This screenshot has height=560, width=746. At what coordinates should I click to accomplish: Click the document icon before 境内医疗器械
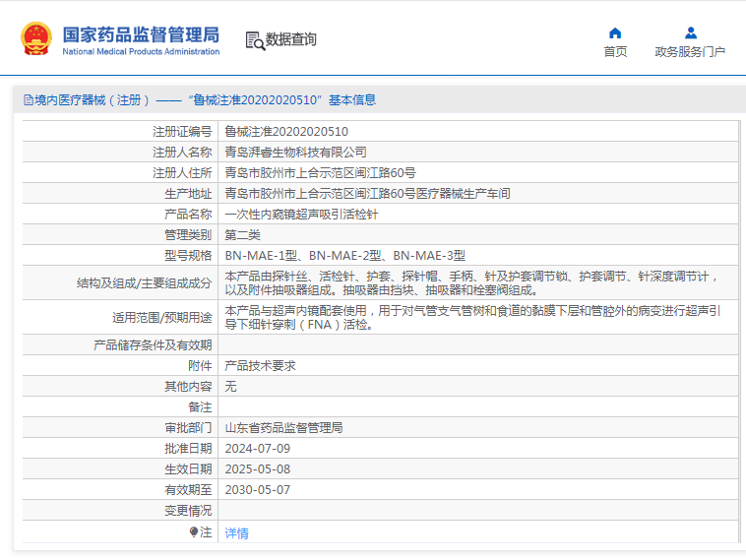(x=28, y=100)
